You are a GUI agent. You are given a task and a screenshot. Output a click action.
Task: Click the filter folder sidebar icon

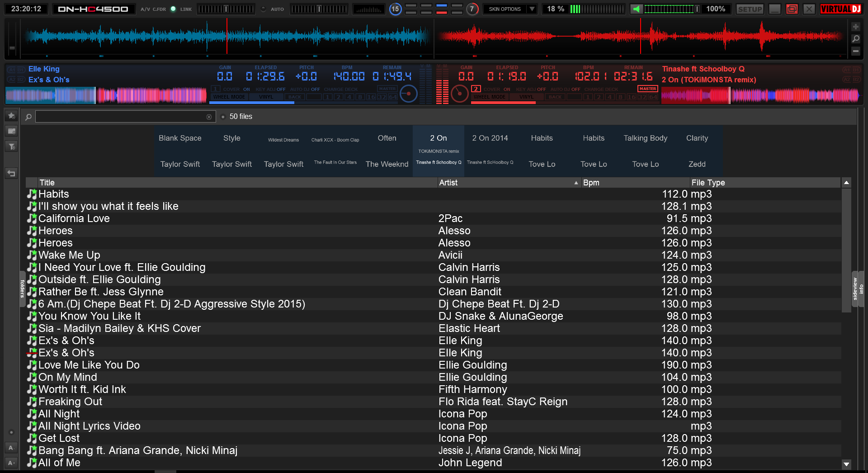(11, 146)
